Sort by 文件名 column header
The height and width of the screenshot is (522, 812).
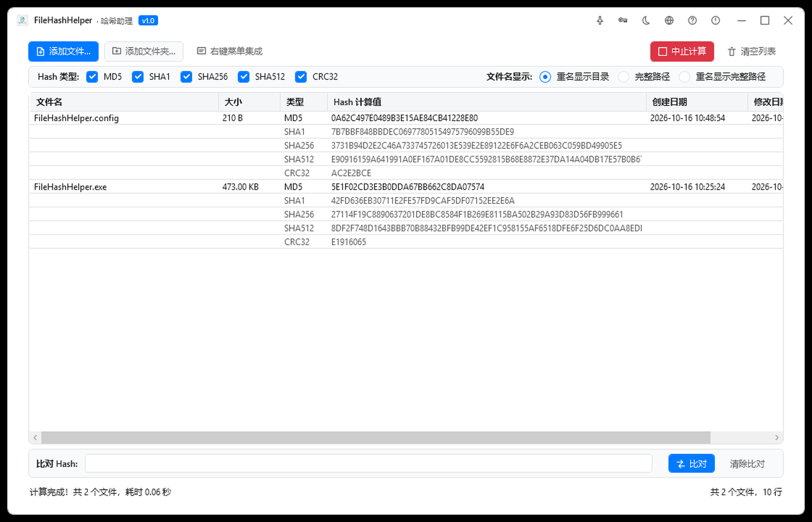[x=124, y=102]
